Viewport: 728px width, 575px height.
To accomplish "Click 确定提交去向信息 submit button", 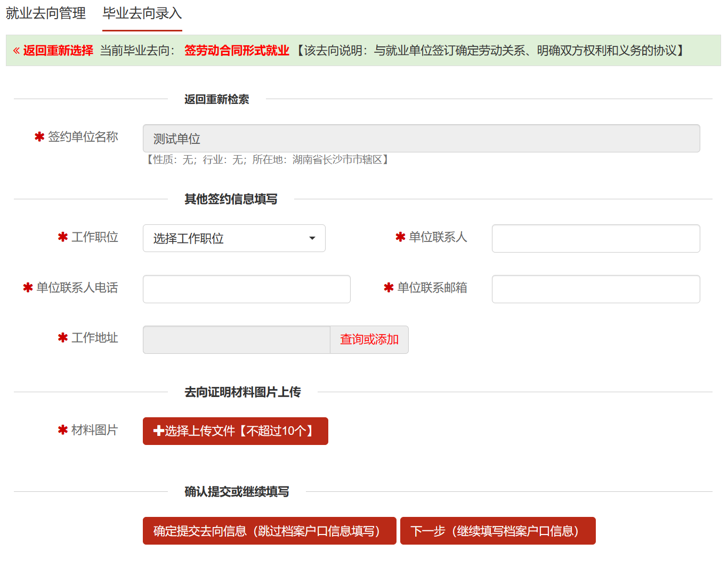I will click(x=270, y=531).
